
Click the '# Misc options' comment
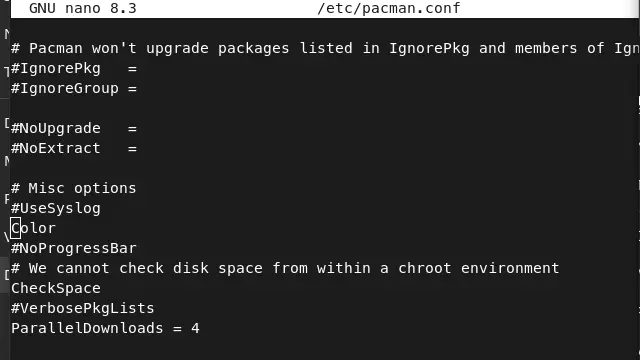pyautogui.click(x=73, y=189)
